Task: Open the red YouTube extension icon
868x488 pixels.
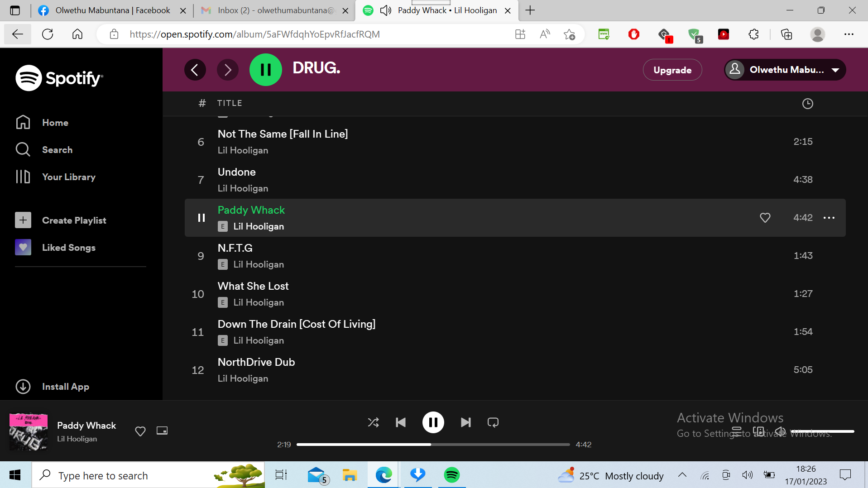Action: tap(724, 34)
